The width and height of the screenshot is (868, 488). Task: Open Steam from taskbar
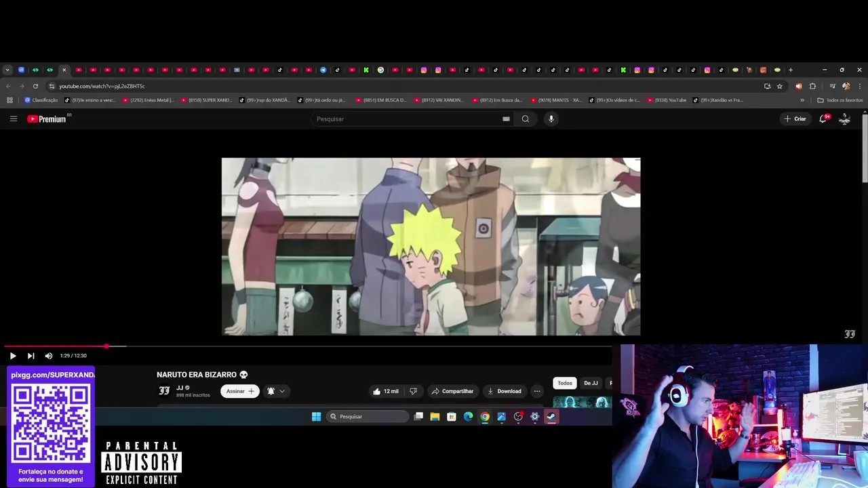pos(551,417)
